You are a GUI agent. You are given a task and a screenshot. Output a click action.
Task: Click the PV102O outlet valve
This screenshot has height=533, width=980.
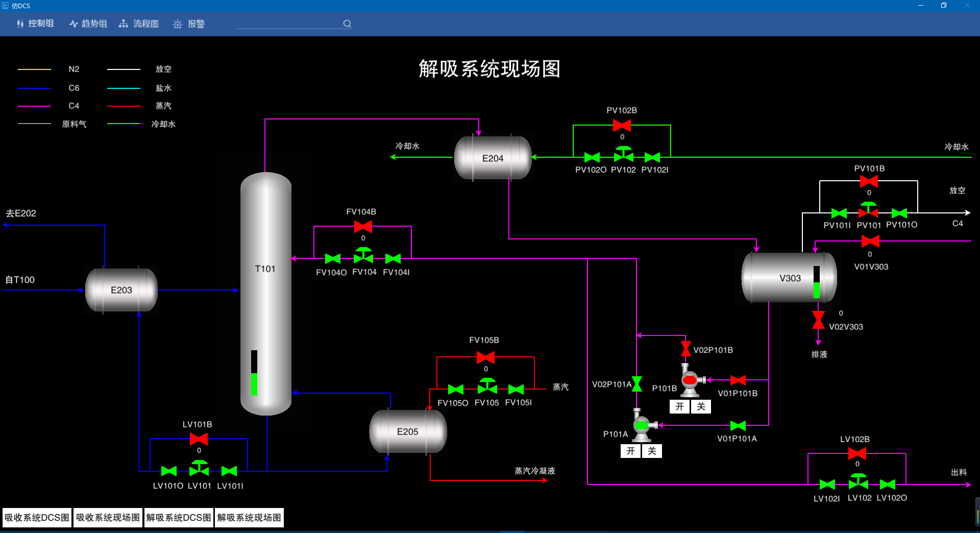592,157
